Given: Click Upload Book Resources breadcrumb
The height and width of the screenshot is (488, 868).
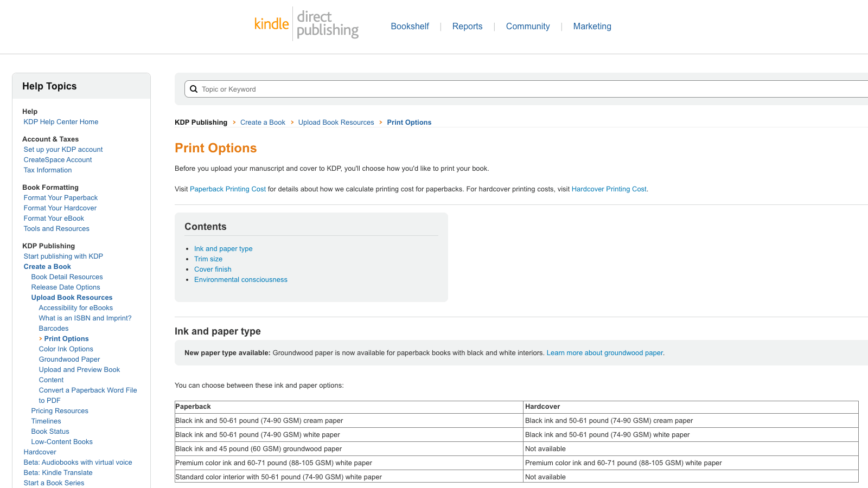Looking at the screenshot, I should point(336,123).
